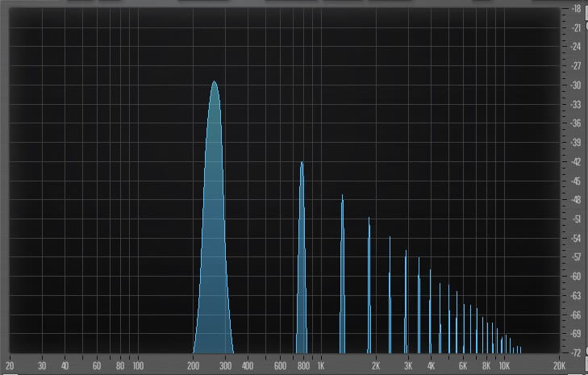The image size is (588, 375).
Task: Click the -18 dB label on the scale
Action: pos(576,9)
